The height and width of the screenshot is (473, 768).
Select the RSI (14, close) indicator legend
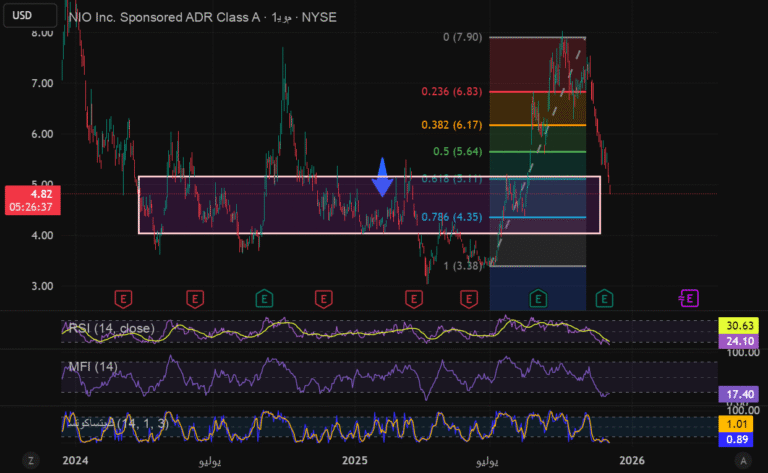coord(109,328)
